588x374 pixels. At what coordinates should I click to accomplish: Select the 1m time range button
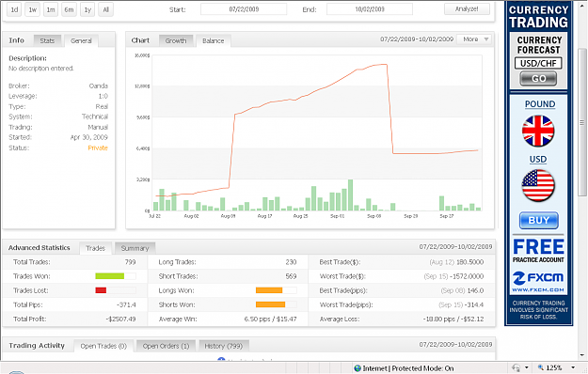tap(51, 9)
